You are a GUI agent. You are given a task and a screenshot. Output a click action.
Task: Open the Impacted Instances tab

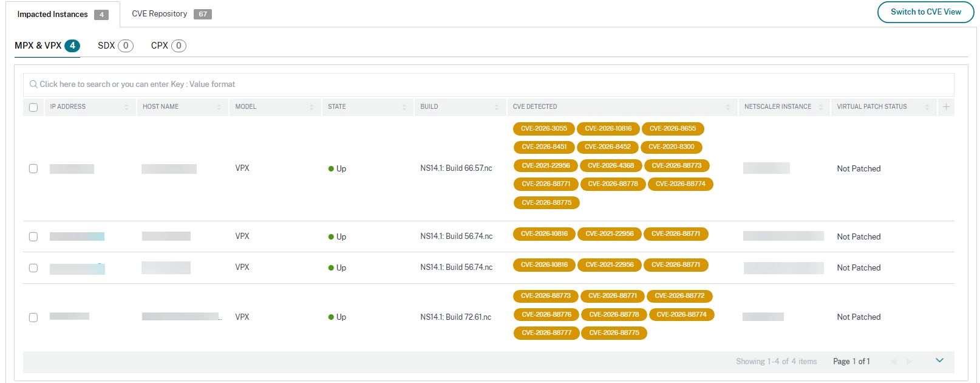coord(63,15)
